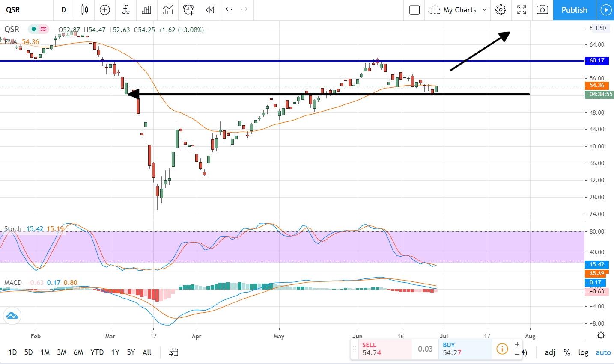
Task: Open the D timeframe interval dropdown
Action: 63,10
